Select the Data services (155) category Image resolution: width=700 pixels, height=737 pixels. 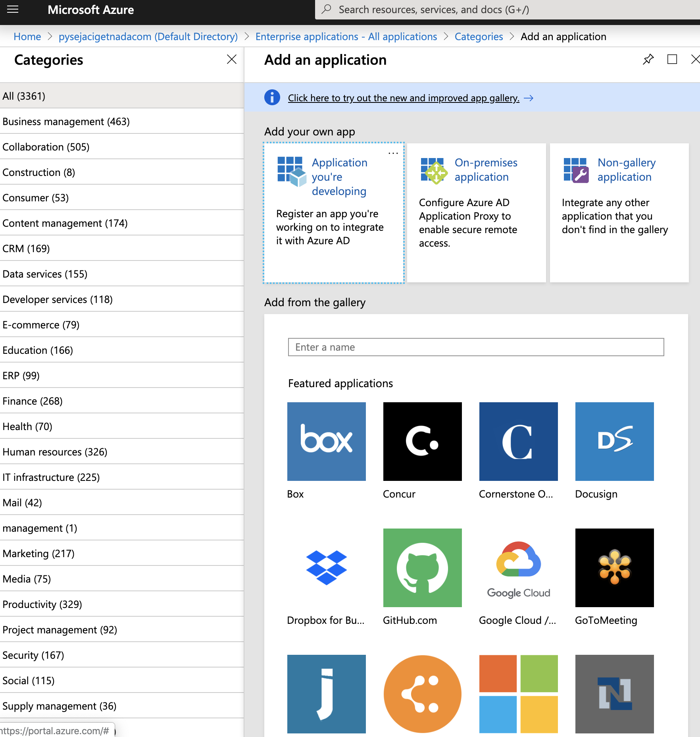pos(122,274)
